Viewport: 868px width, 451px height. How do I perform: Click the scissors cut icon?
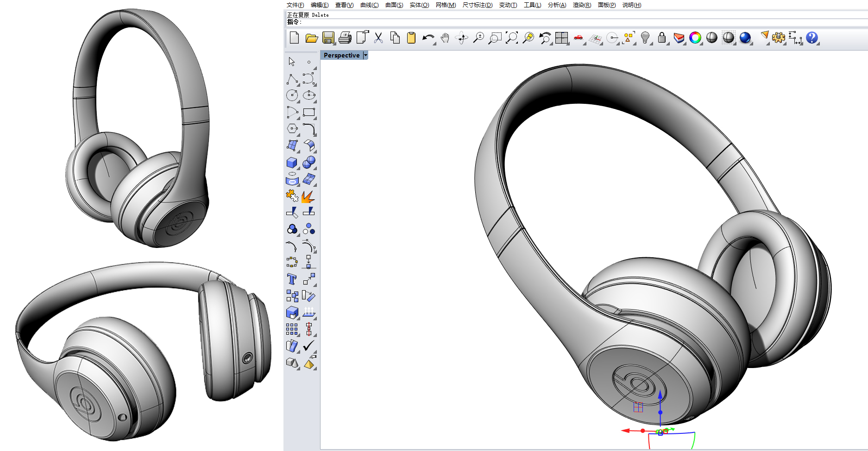point(378,38)
